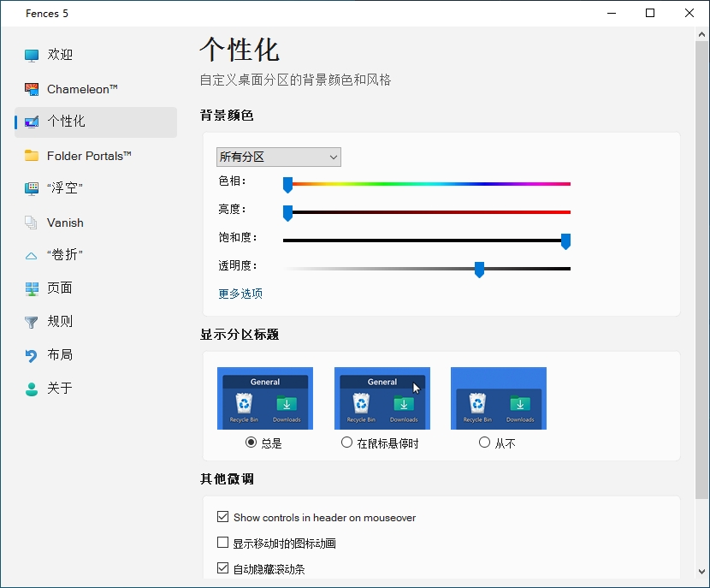Viewport: 710px width, 588px height.
Task: Click the Vanish stacked pages icon
Action: 32,223
